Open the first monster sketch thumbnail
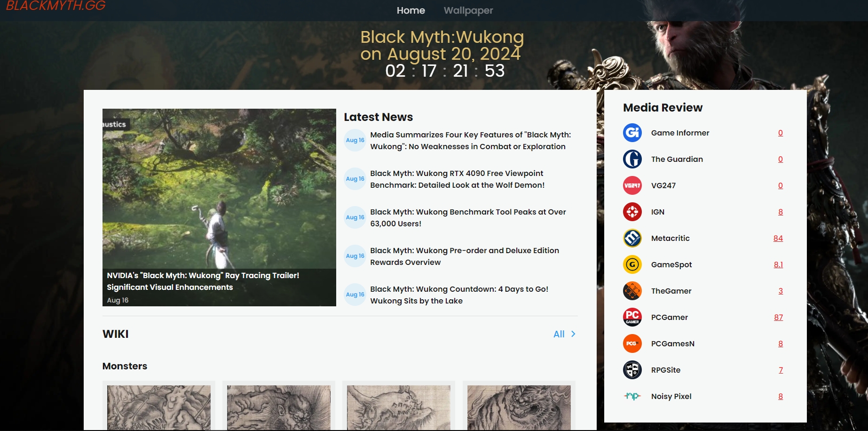868x431 pixels. (x=159, y=407)
